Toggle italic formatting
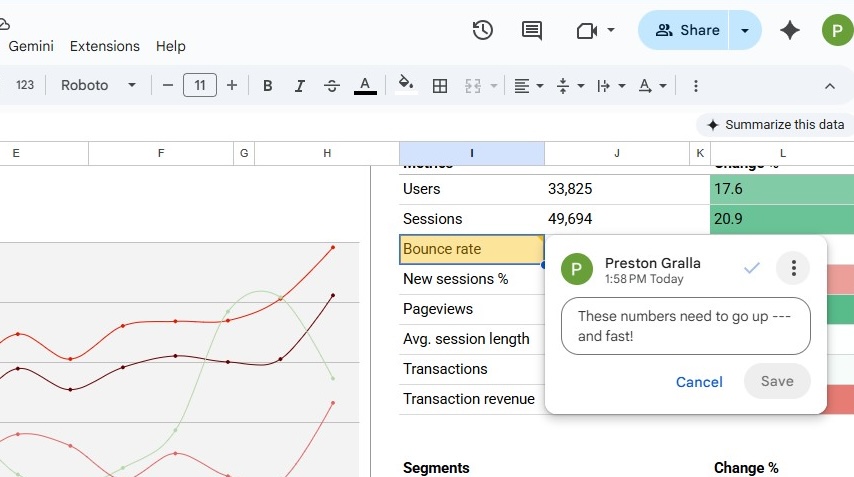The image size is (854, 477). tap(300, 85)
